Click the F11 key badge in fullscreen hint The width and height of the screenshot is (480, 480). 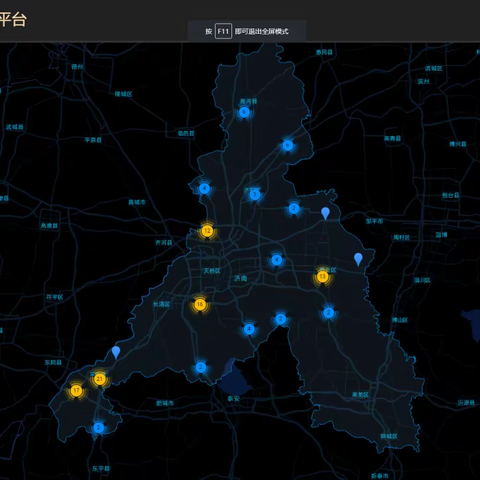tap(223, 31)
